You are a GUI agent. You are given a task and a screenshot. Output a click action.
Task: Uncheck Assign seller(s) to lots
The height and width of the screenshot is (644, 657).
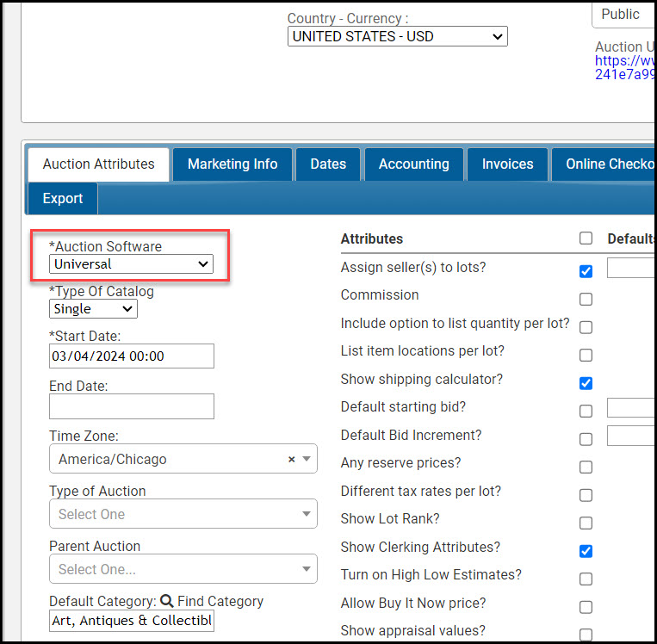pos(586,271)
